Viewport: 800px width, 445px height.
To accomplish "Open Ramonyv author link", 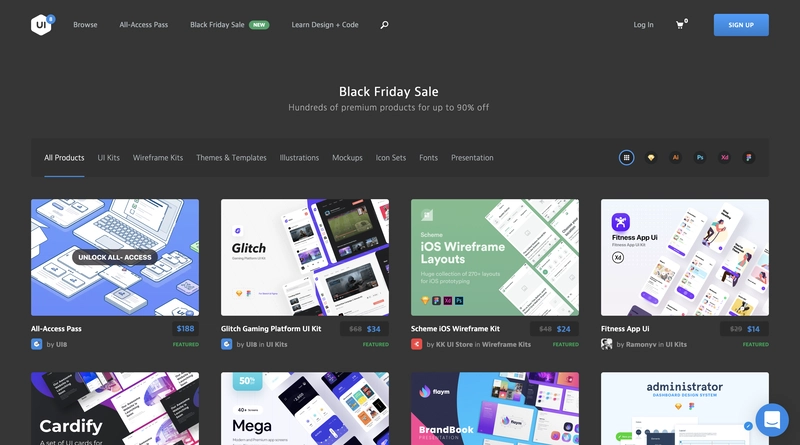I will tap(641, 344).
